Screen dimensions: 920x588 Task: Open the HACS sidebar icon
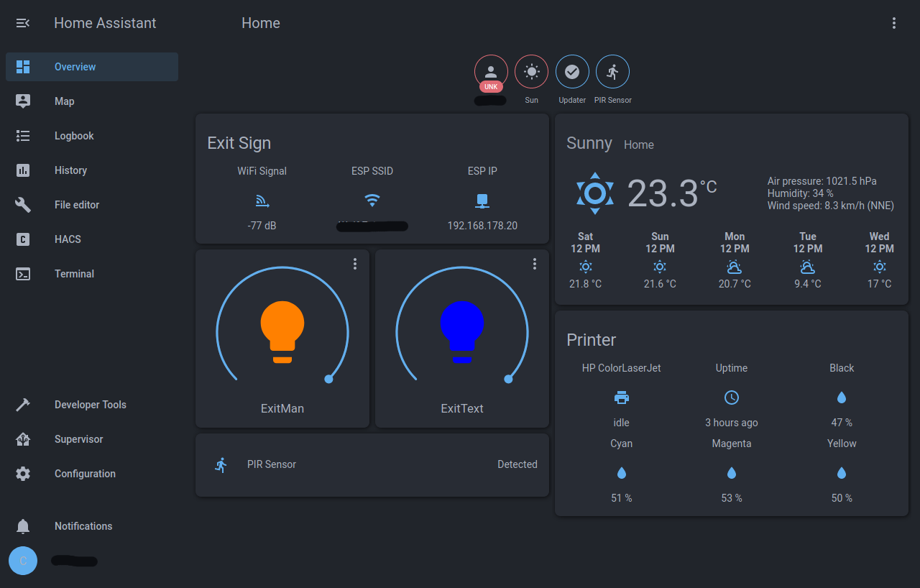point(22,239)
